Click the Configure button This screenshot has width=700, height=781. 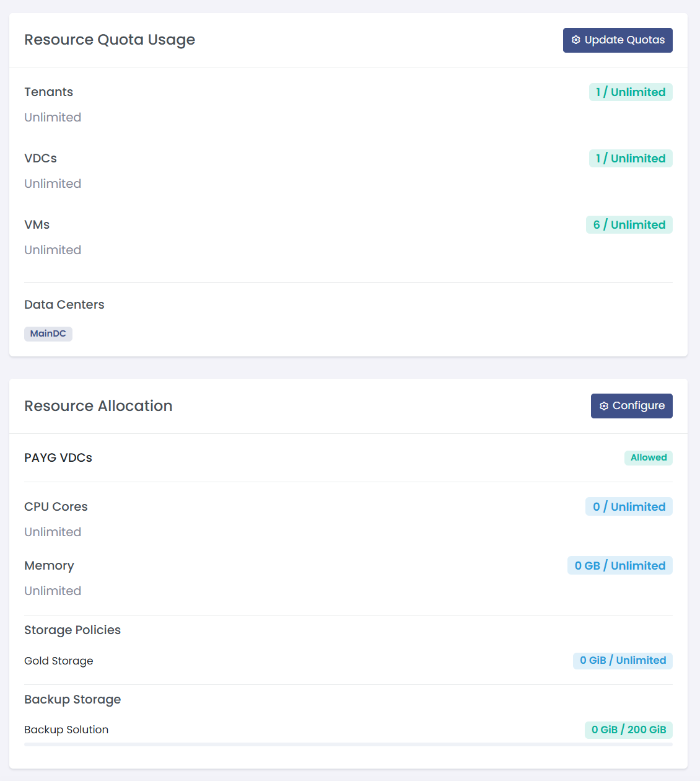click(631, 405)
